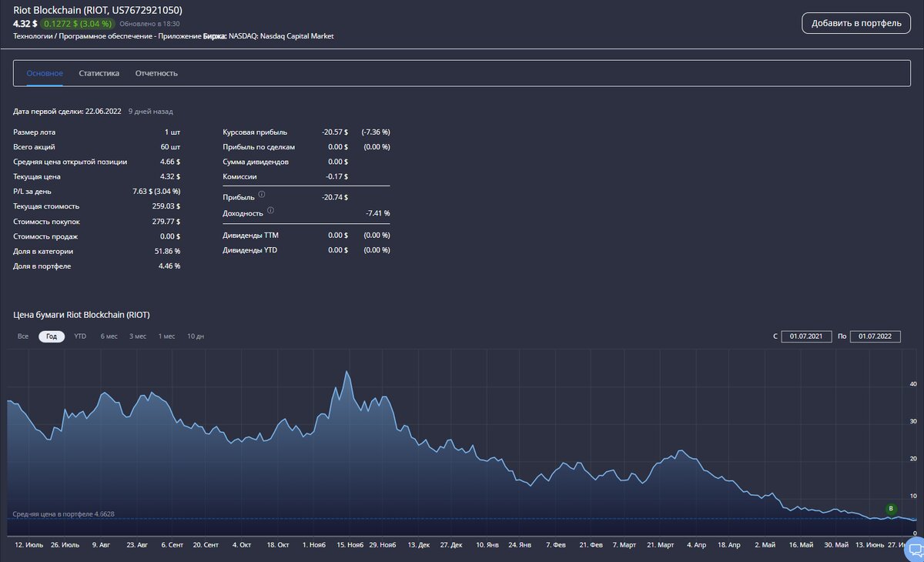This screenshot has height=562, width=924.
Task: Click the Riot Blockchain ticker title
Action: [x=98, y=10]
